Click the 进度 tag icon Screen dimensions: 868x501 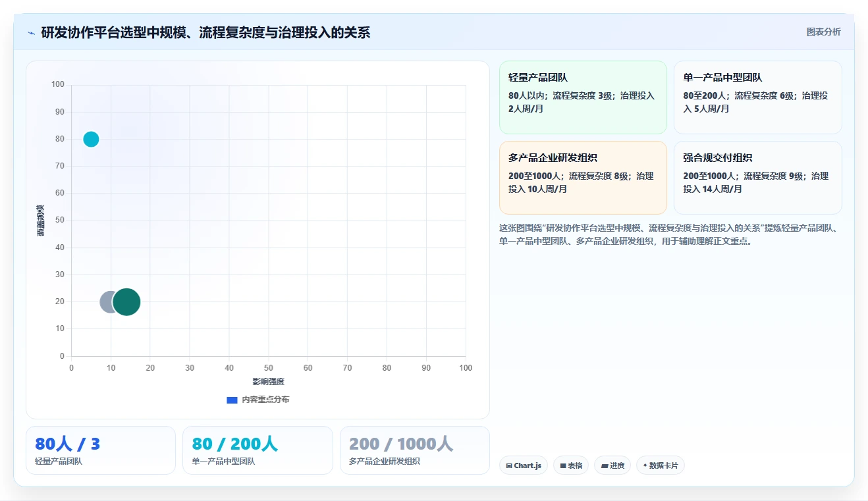coord(604,465)
